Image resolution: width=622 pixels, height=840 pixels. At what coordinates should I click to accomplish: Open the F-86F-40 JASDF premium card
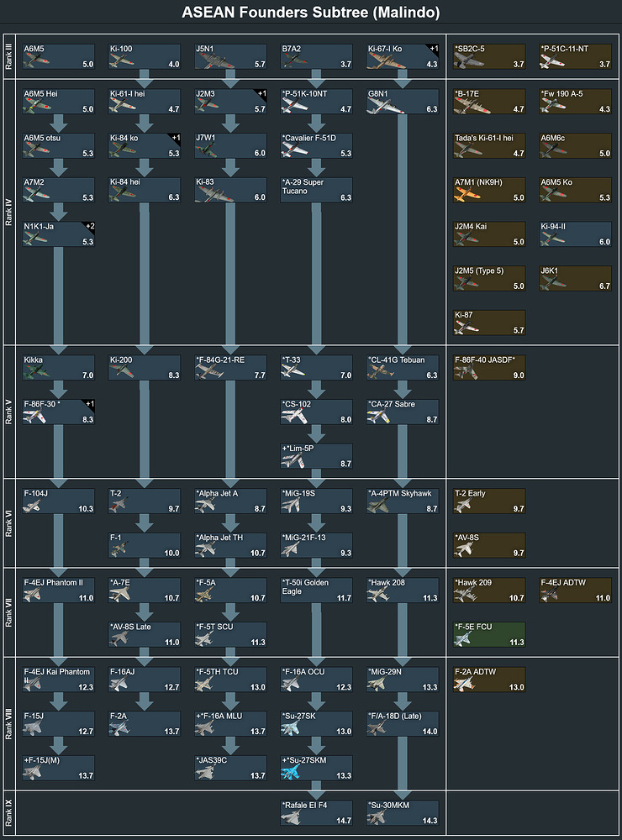click(x=489, y=367)
